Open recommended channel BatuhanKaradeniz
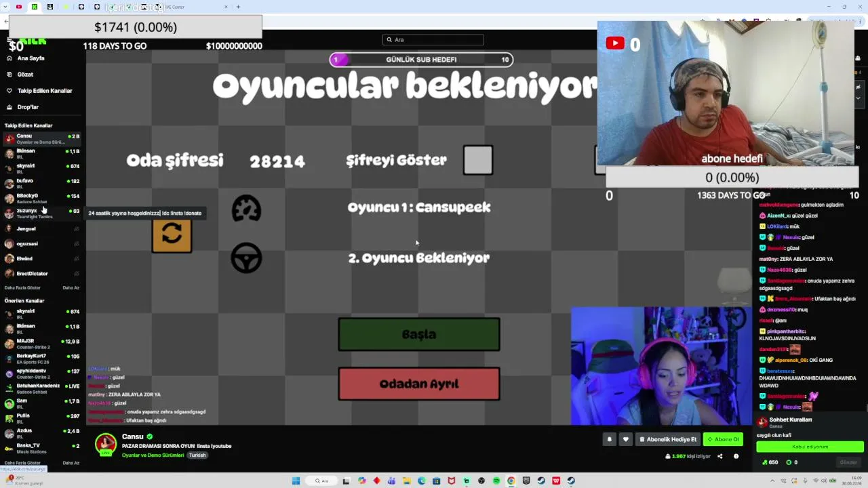Viewport: 868px width, 488px height. pyautogui.click(x=42, y=388)
